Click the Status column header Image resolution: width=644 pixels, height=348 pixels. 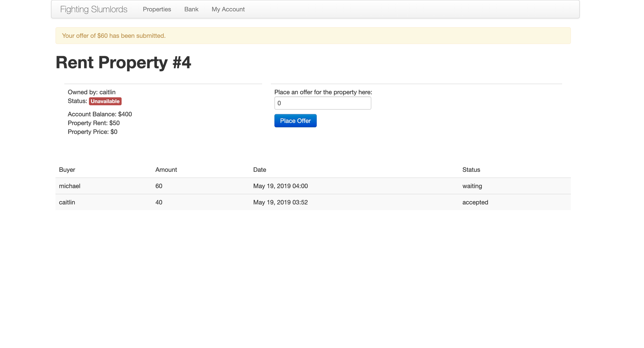pyautogui.click(x=471, y=169)
